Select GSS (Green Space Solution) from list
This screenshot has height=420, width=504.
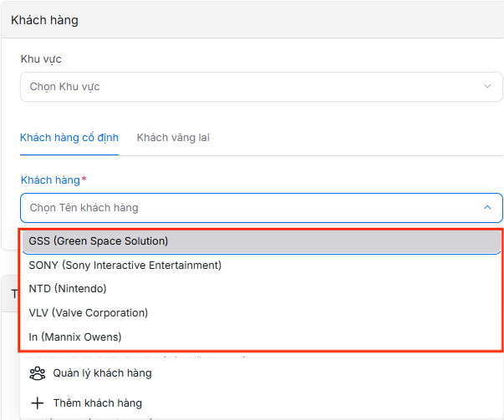(99, 241)
